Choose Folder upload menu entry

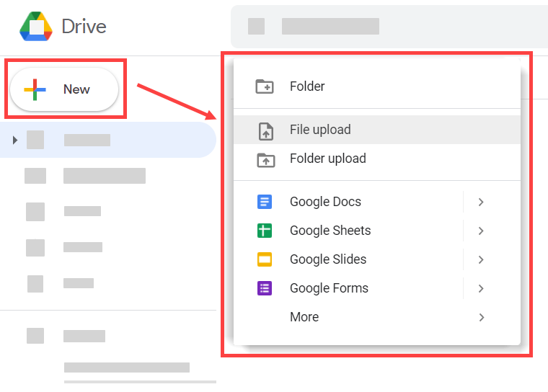[x=376, y=159]
